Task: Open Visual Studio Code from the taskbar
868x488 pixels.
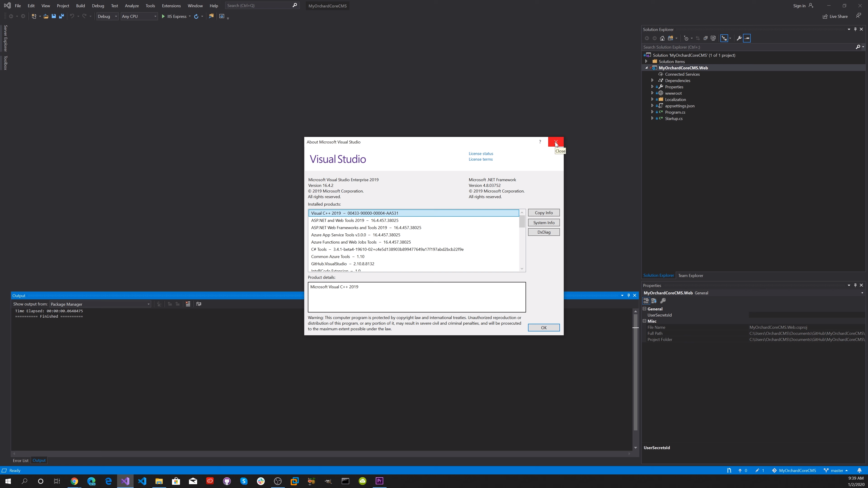Action: pyautogui.click(x=142, y=481)
